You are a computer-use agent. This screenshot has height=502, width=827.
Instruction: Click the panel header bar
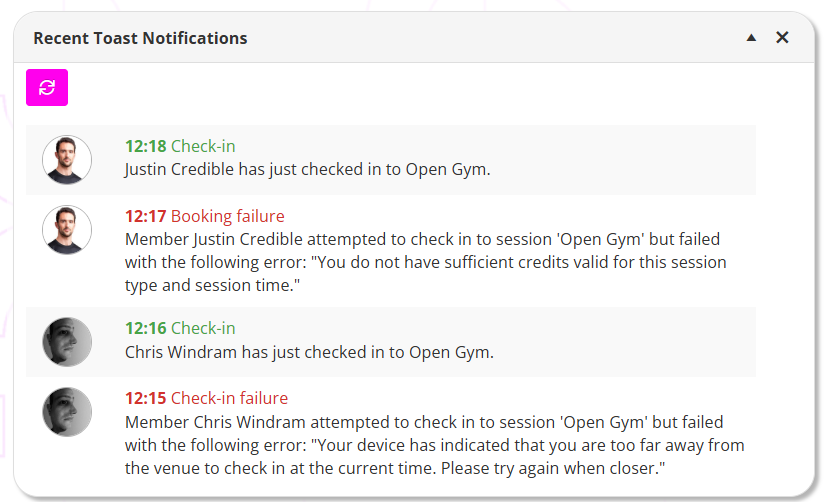414,37
